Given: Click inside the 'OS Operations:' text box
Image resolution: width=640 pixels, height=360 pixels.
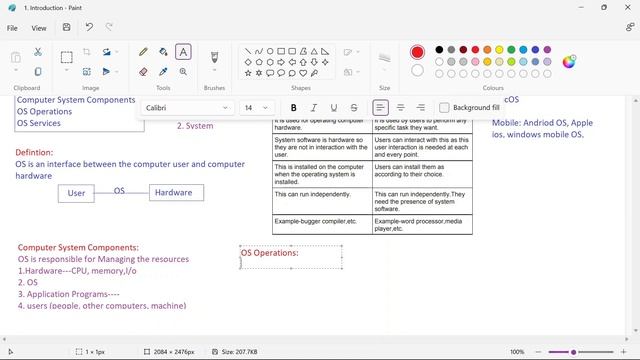Looking at the screenshot, I should (291, 257).
